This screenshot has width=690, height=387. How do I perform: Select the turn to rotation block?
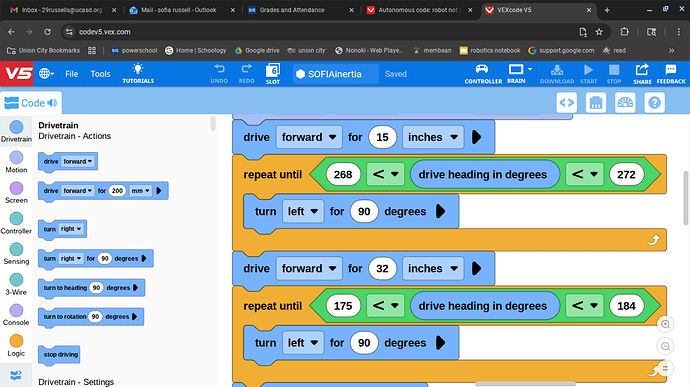[91, 317]
